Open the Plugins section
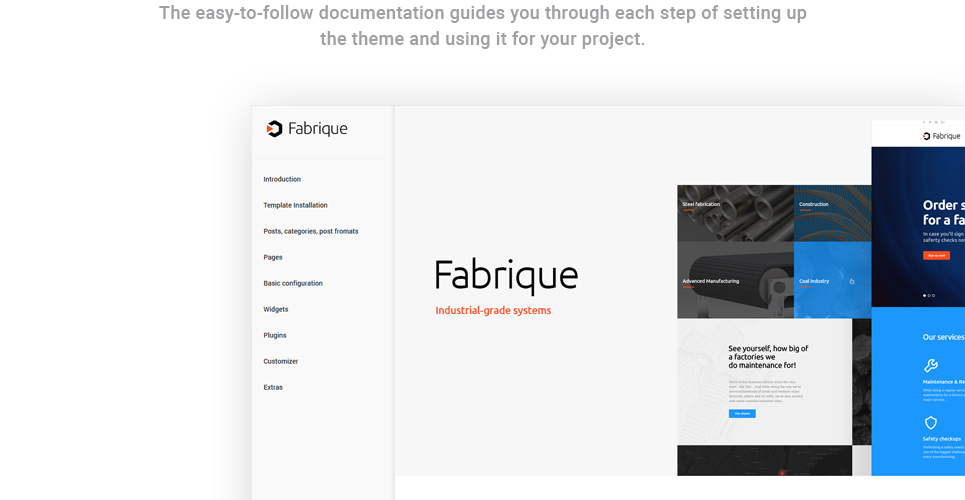Viewport: 965px width, 500px height. [274, 335]
